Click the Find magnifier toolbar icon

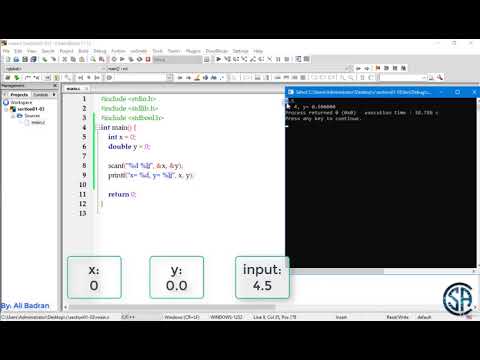click(93, 59)
